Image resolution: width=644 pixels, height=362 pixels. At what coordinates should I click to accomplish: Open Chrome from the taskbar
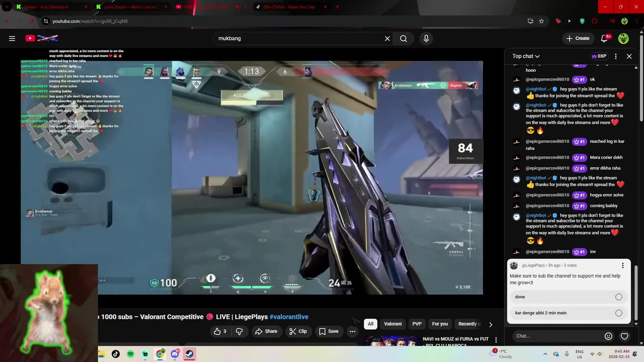click(160, 354)
